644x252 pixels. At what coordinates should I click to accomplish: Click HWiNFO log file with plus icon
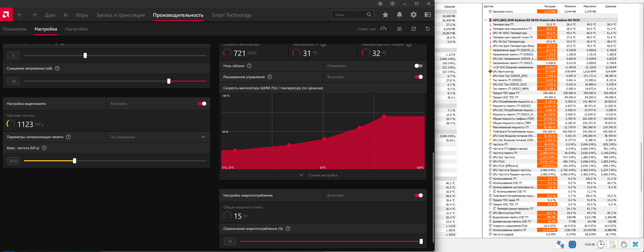tap(612, 244)
